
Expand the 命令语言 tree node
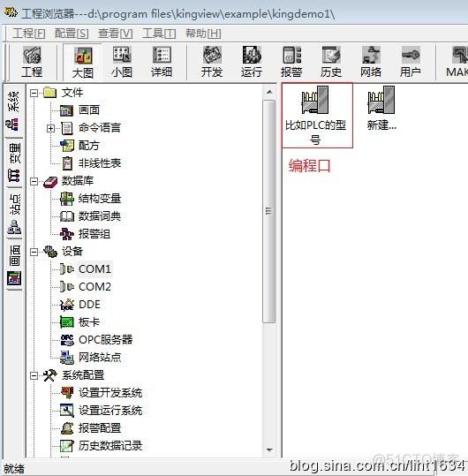coord(50,128)
